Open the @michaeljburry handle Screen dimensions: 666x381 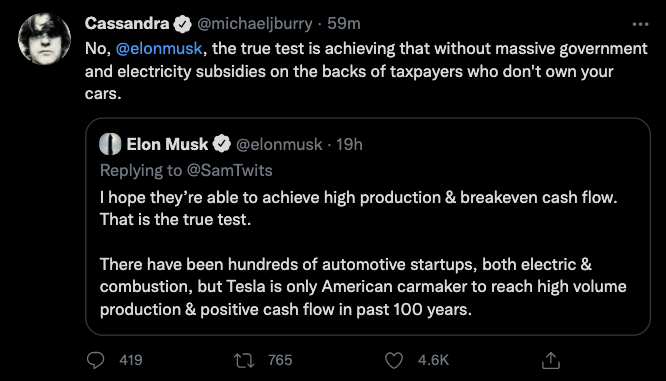(x=254, y=24)
